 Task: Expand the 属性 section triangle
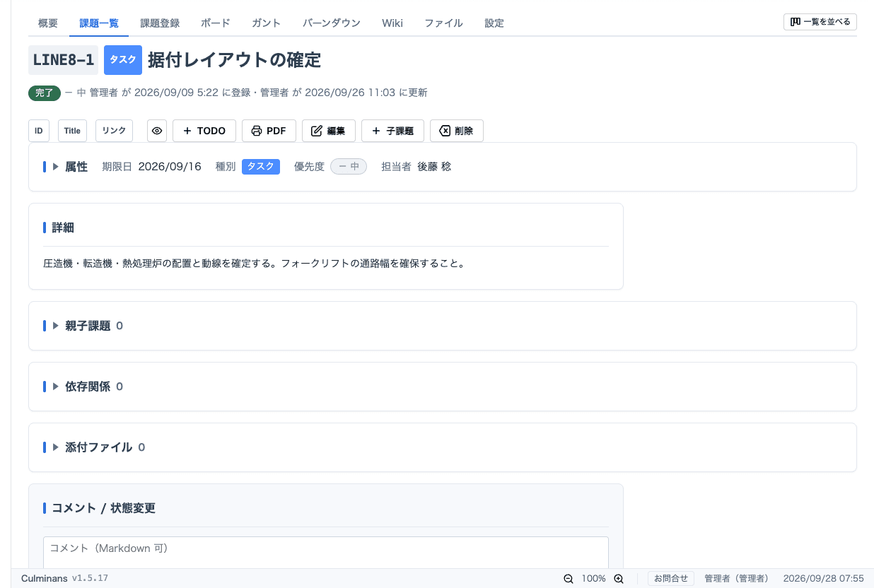56,167
